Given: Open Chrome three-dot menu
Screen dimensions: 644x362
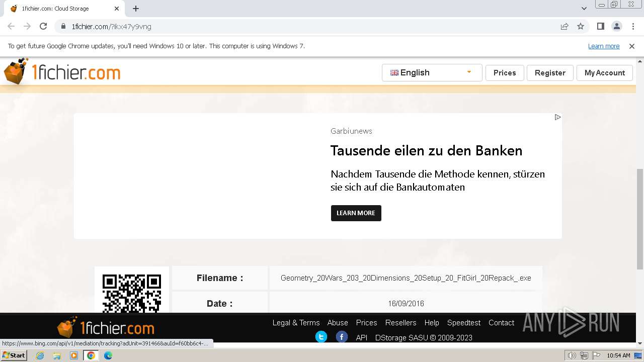Looking at the screenshot, I should 632,26.
